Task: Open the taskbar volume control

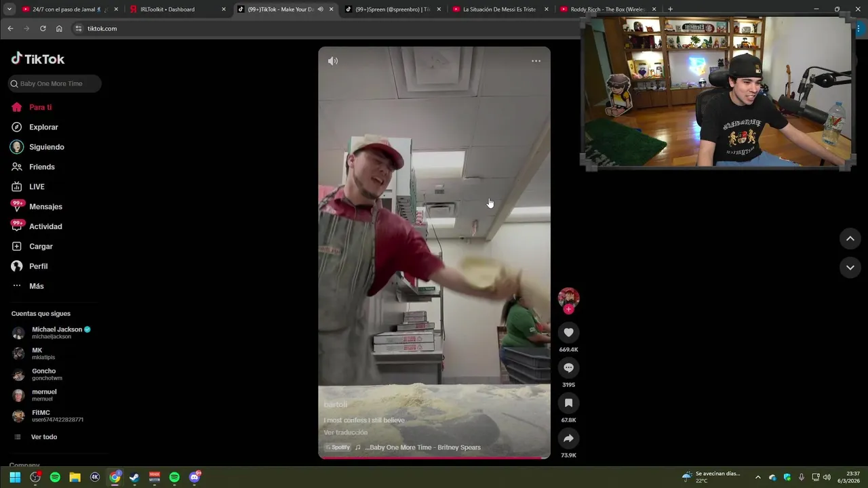Action: (x=827, y=477)
